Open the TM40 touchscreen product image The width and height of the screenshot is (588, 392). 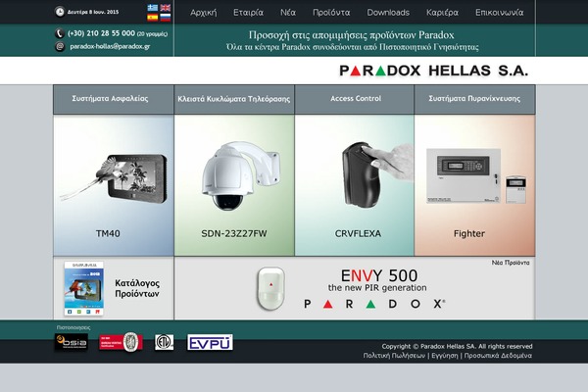115,179
